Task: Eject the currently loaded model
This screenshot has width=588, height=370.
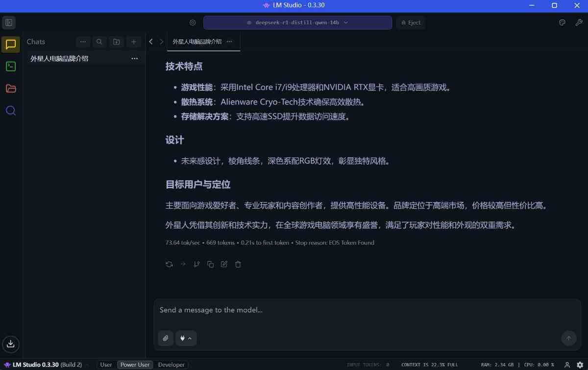Action: (x=411, y=23)
